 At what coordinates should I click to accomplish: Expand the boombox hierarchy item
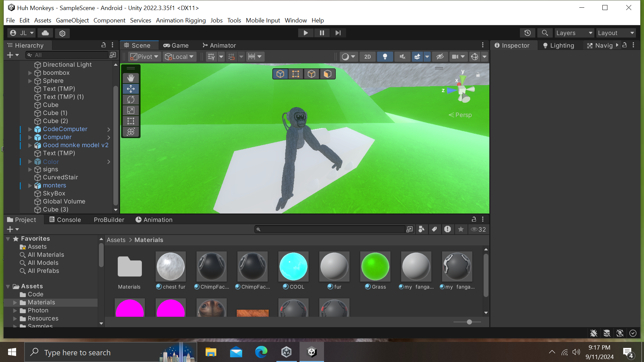[30, 73]
